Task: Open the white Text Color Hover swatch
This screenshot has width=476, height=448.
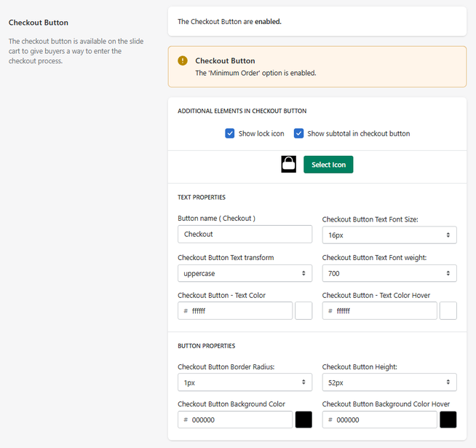Action: 448,311
